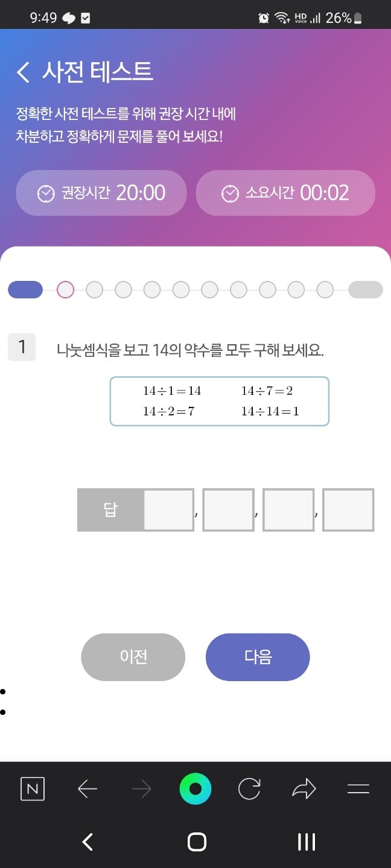Select the second question progress dot
This screenshot has width=391, height=868.
[94, 290]
